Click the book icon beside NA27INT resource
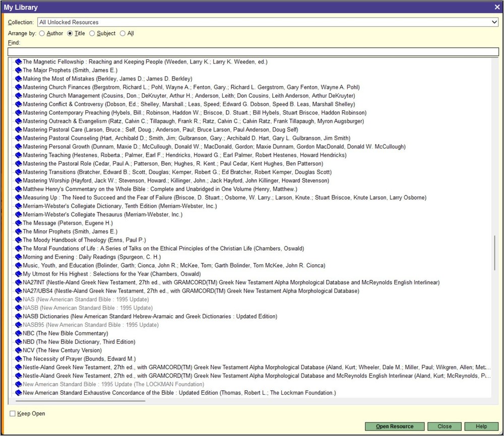Viewport: 504px width, 436px height. (18, 282)
